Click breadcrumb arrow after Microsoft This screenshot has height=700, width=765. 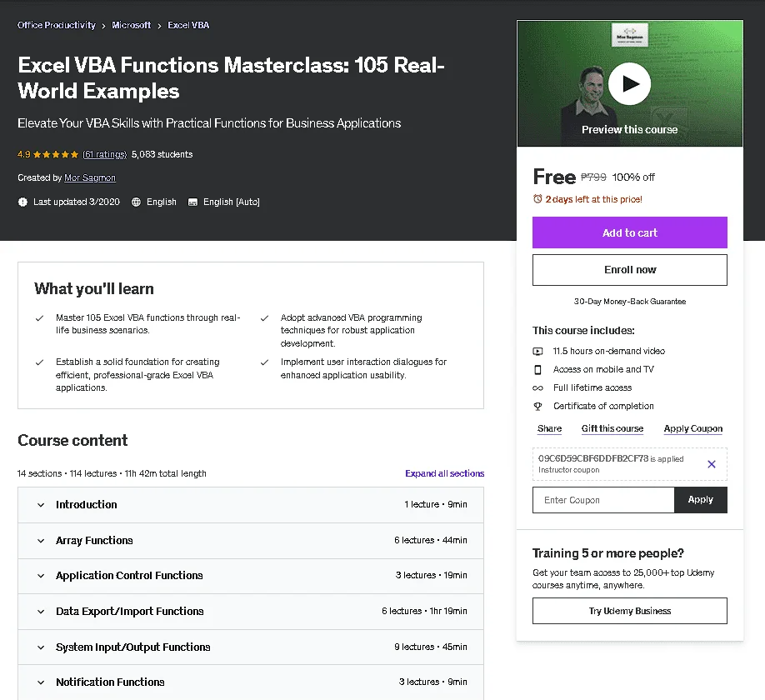(159, 26)
